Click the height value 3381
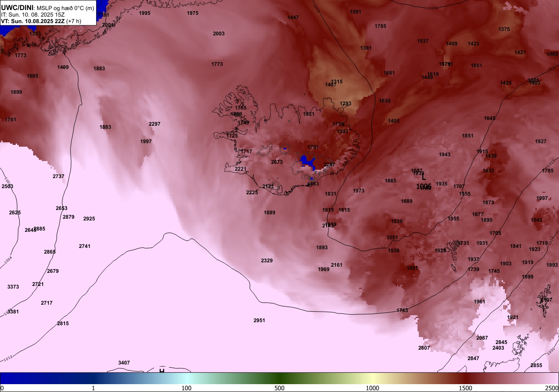The height and width of the screenshot is (392, 559). (13, 312)
